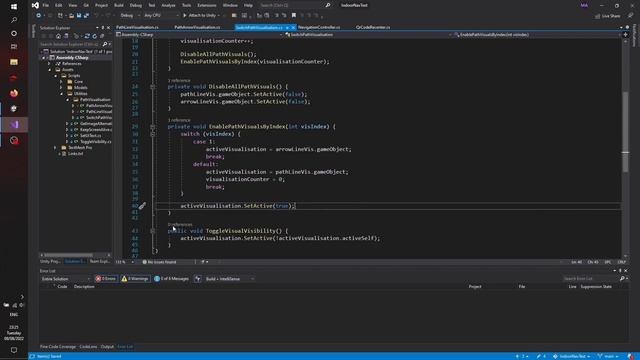Image resolution: width=640 pixels, height=360 pixels.
Task: Click Solution Explorer Home icon
Action: pos(58,36)
